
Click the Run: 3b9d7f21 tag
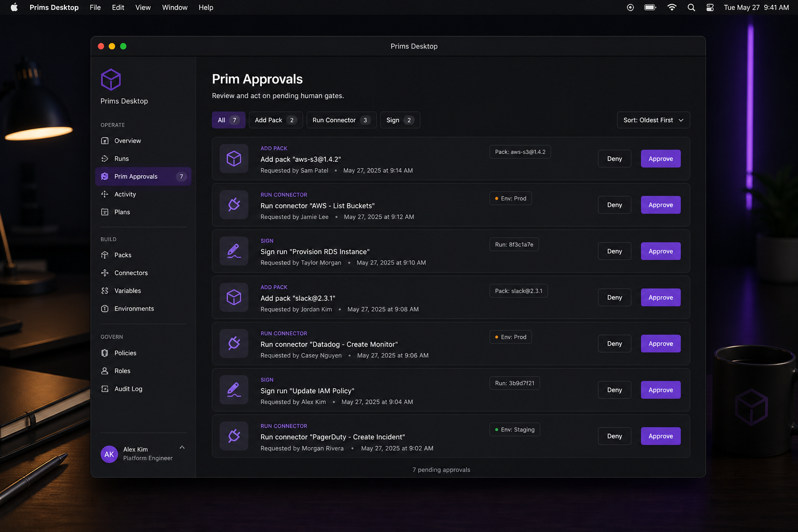pyautogui.click(x=514, y=383)
